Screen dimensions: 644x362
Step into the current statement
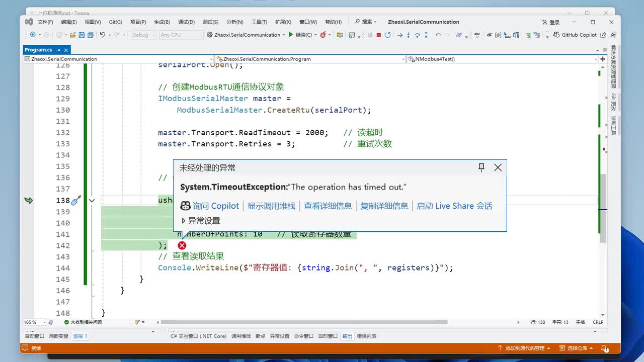[409, 35]
